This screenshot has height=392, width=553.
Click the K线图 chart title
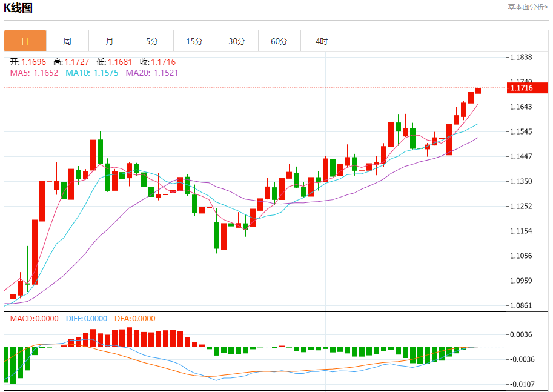point(18,7)
